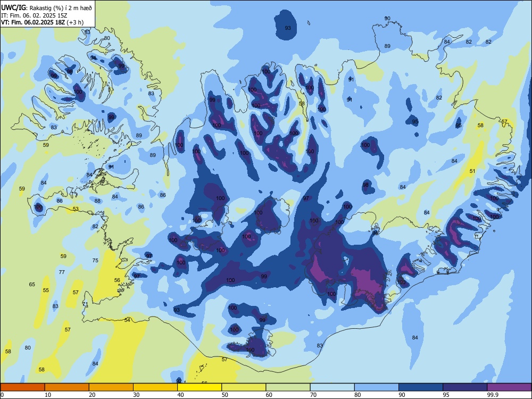Pick the 90–95 dark blue legend swatch

point(421,387)
